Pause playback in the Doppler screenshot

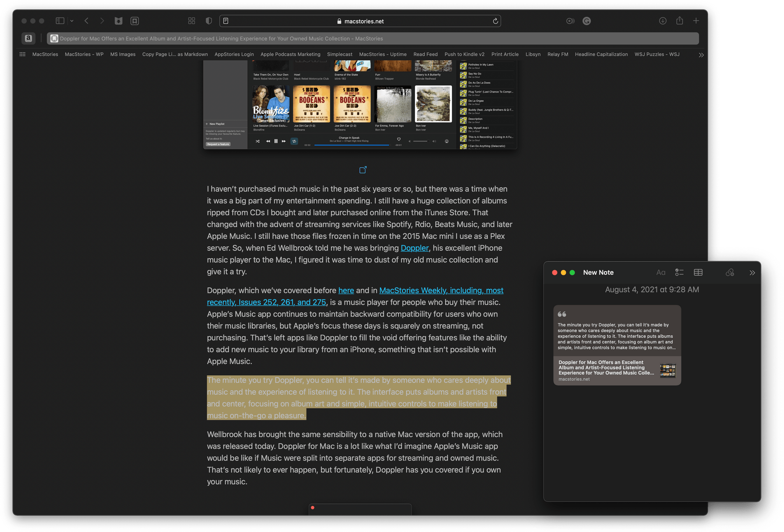pos(276,141)
